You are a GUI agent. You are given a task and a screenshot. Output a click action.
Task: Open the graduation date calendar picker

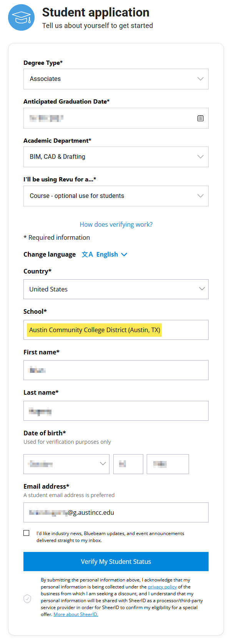click(200, 118)
